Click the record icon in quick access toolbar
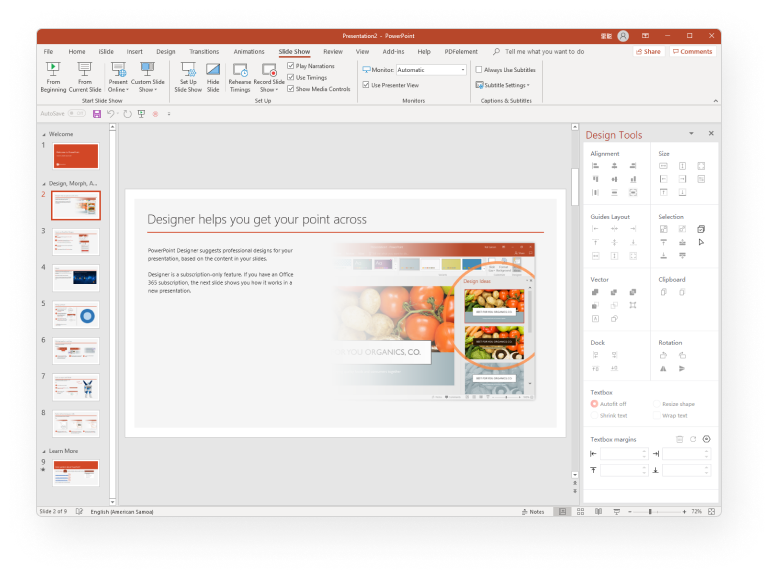Image resolution: width=774 pixels, height=577 pixels. (155, 114)
